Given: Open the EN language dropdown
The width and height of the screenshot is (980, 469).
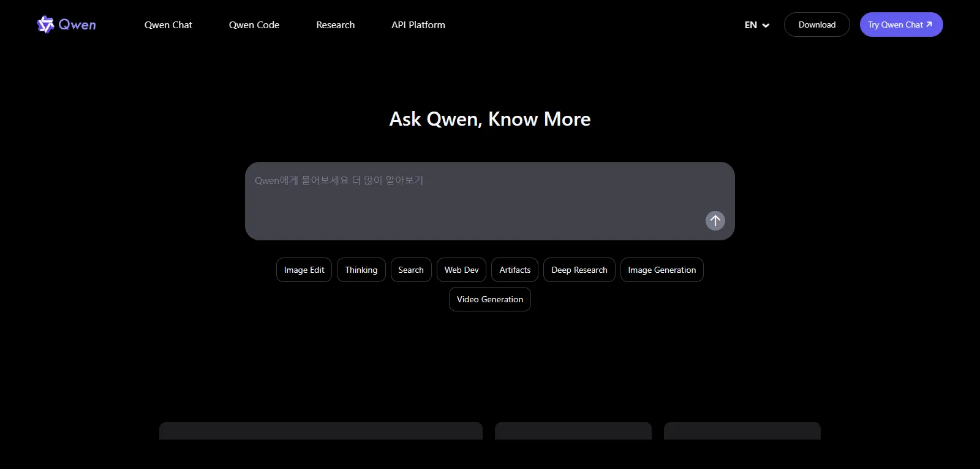Looking at the screenshot, I should click(756, 25).
